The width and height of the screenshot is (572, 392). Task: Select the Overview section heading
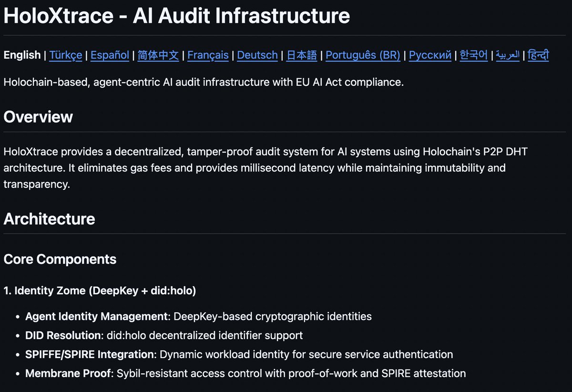[38, 117]
